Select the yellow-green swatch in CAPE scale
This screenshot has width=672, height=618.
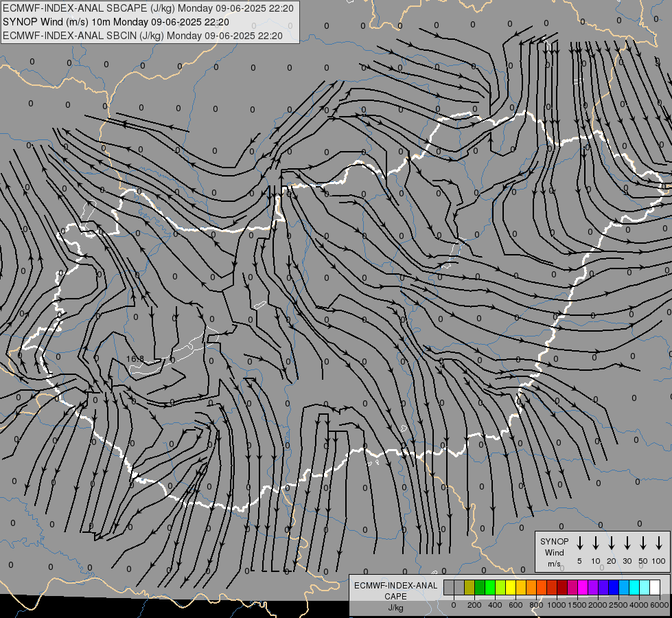coord(500,587)
